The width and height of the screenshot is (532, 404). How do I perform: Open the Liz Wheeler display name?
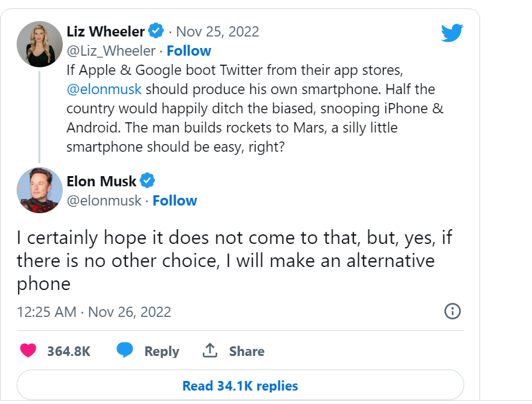(106, 31)
